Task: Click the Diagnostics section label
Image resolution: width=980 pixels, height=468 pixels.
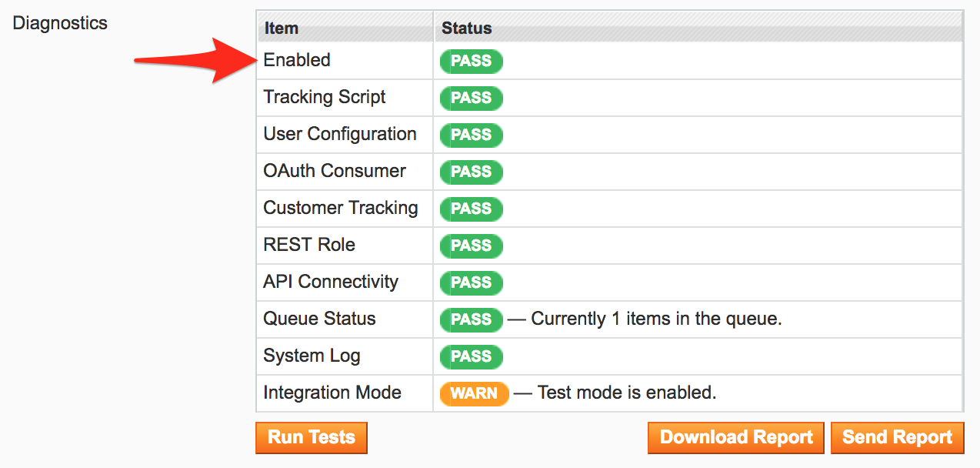Action: [x=60, y=23]
